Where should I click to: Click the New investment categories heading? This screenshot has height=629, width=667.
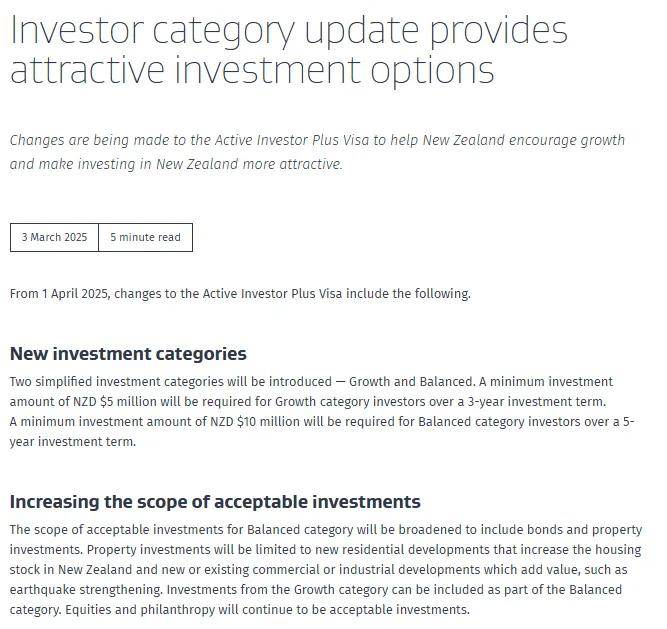coord(128,354)
